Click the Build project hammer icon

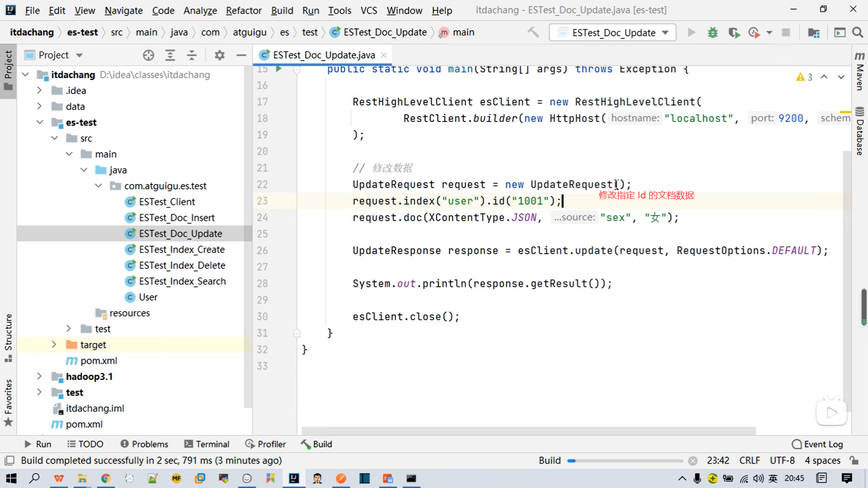coord(533,33)
